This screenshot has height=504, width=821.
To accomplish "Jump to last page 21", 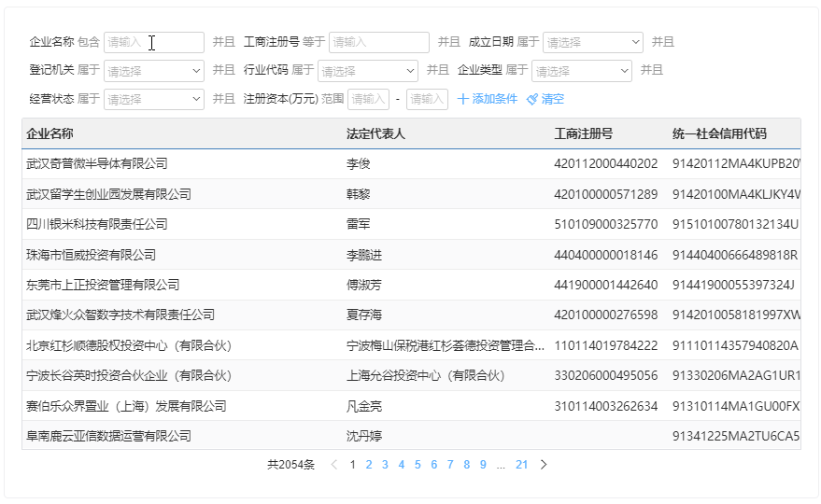I will click(521, 465).
